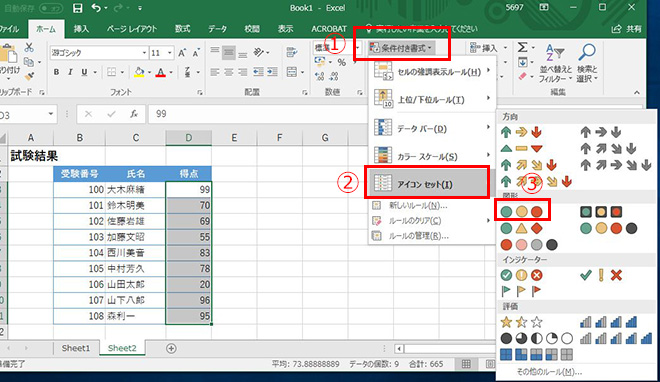Image resolution: width=660 pixels, height=382 pixels.
Task: Click the AutoSum sigma icon
Action: tap(522, 47)
